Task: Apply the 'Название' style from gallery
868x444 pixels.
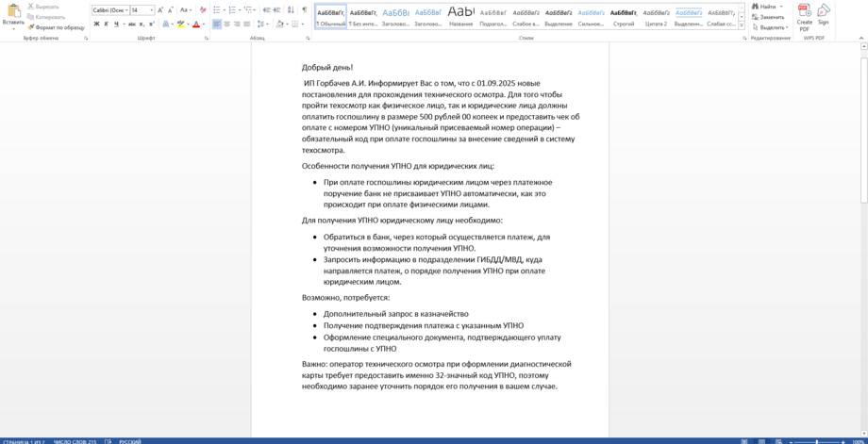Action: (460, 16)
